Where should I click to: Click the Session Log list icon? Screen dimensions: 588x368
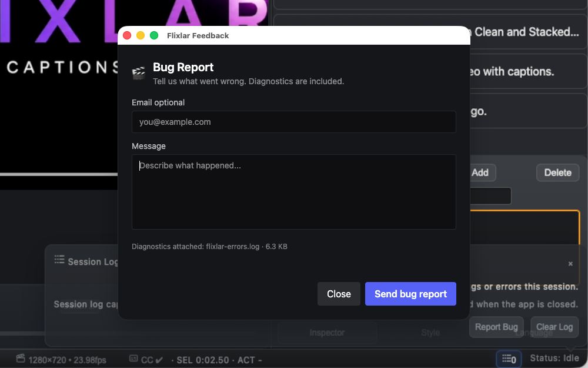point(59,260)
